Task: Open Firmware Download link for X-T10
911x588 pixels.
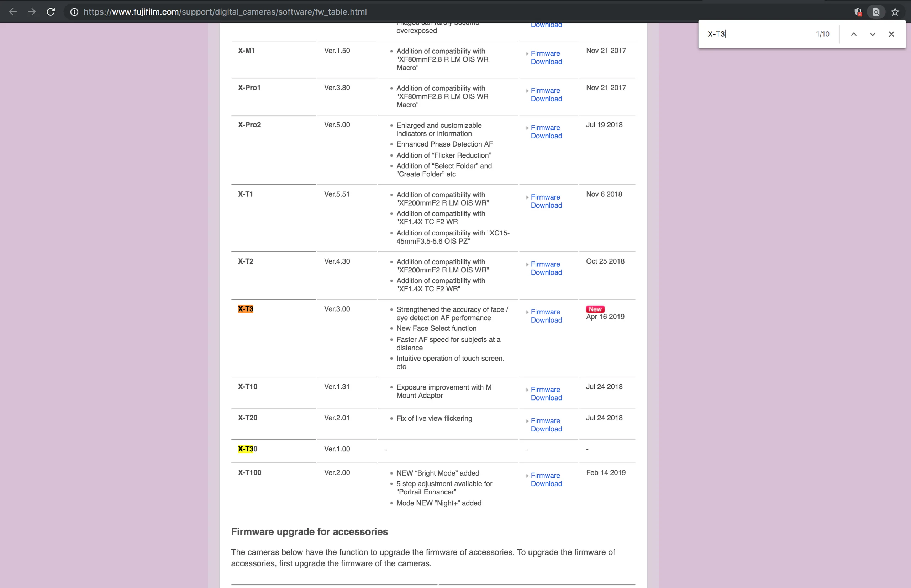Action: (546, 394)
